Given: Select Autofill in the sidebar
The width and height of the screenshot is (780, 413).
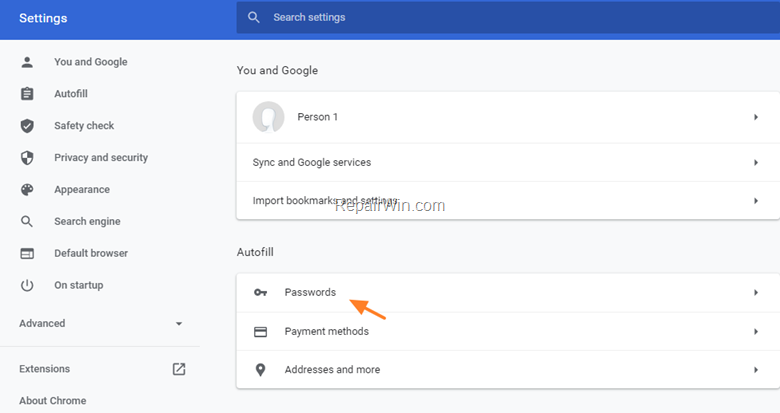Looking at the screenshot, I should [x=71, y=94].
